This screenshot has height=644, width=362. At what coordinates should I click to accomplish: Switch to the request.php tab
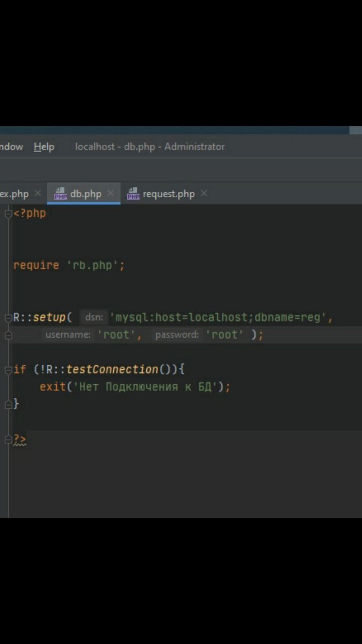pyautogui.click(x=168, y=194)
